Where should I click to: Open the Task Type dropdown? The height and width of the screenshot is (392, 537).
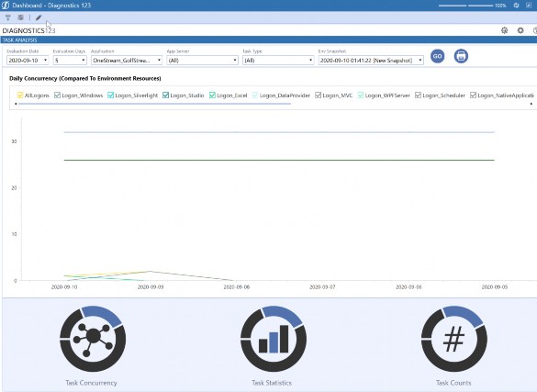[x=278, y=61]
